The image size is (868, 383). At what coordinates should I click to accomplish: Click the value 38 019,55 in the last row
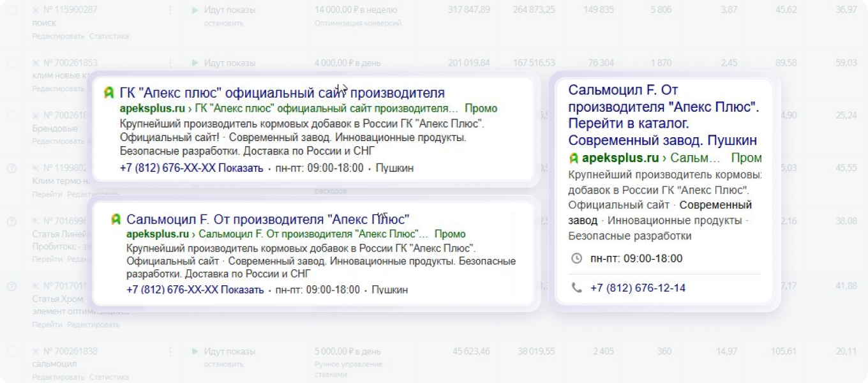(x=536, y=351)
